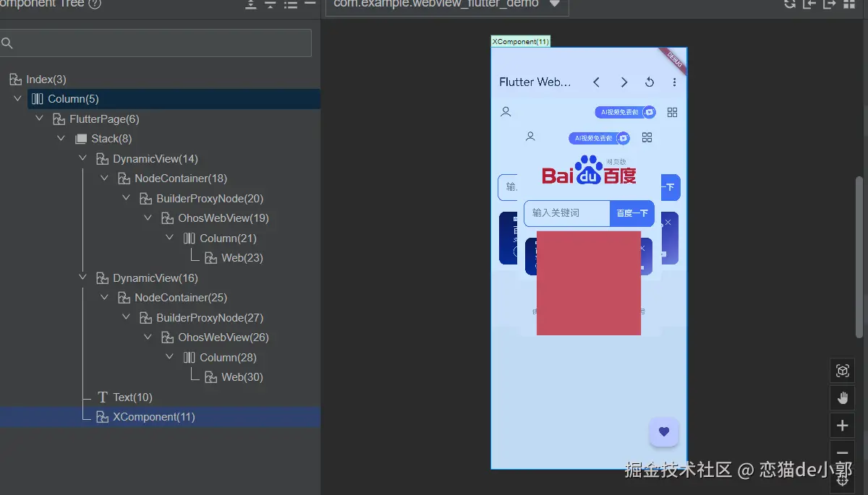The height and width of the screenshot is (495, 868).
Task: Click the Flutter Web... title in app bar
Action: click(x=535, y=82)
